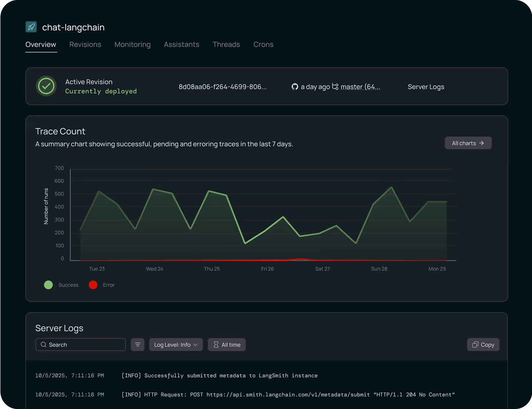
Task: Open the Server Logs link in revision card
Action: coord(426,86)
